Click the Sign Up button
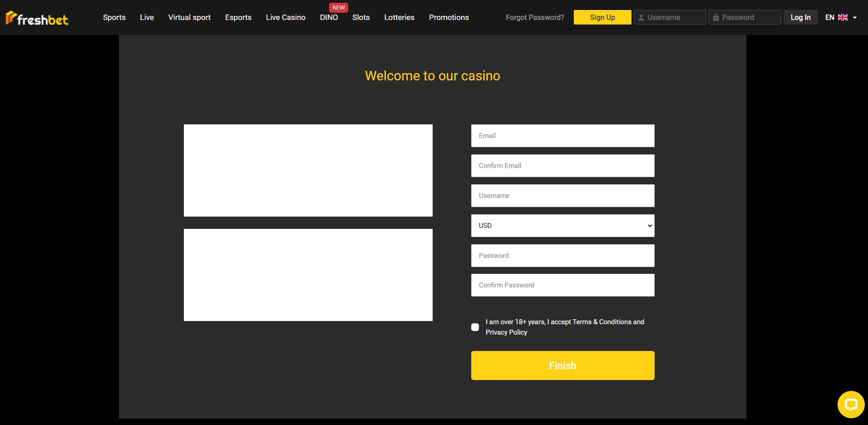This screenshot has height=425, width=868. point(602,17)
